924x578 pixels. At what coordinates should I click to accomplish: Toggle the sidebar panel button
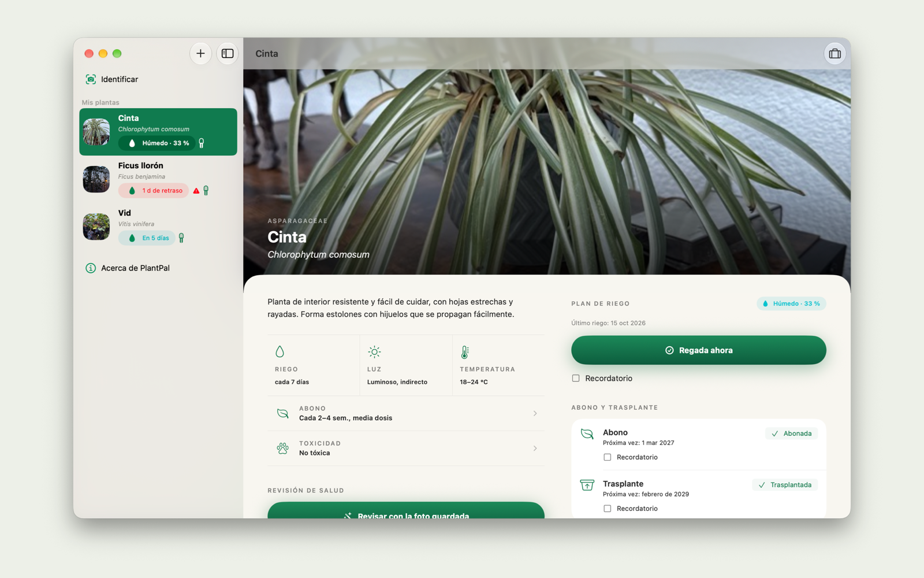[x=228, y=54]
